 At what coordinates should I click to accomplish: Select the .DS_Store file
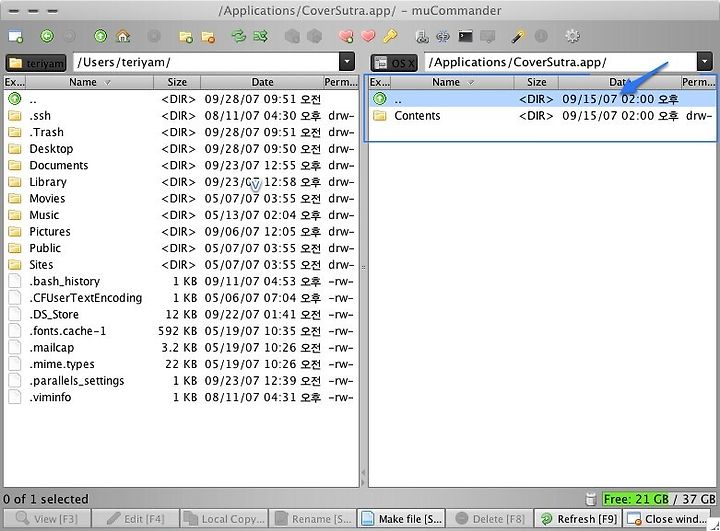[181, 314]
